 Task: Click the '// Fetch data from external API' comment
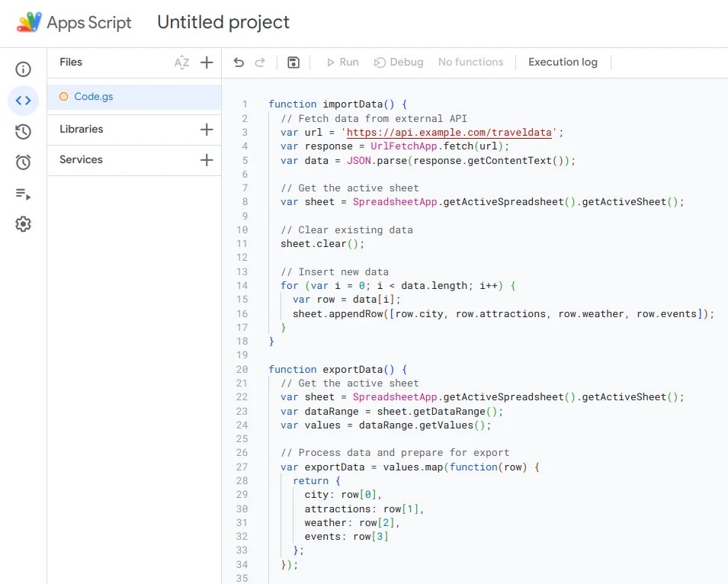[374, 119]
